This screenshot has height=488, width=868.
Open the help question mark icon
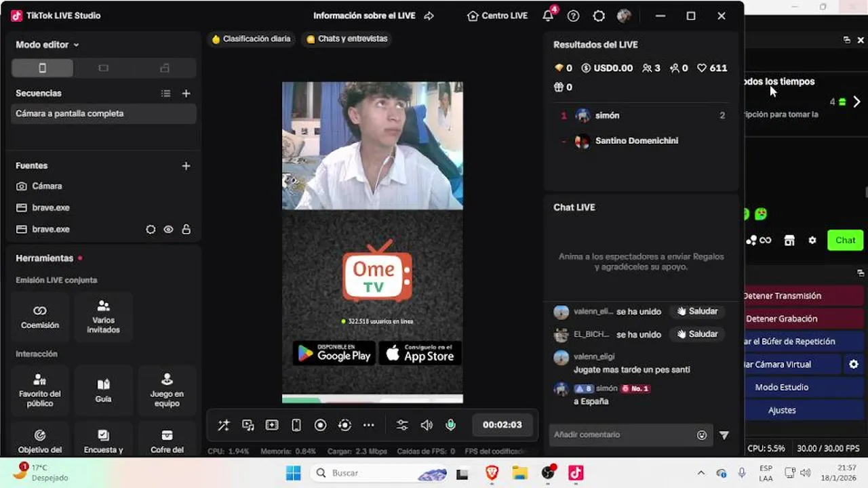(x=574, y=16)
